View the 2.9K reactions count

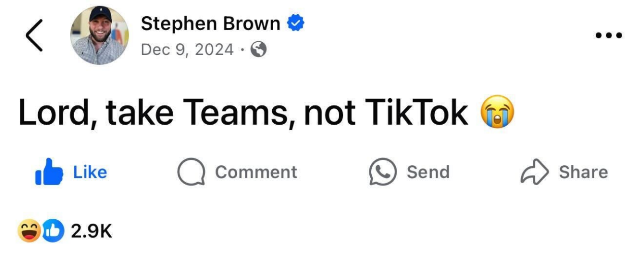tap(91, 231)
